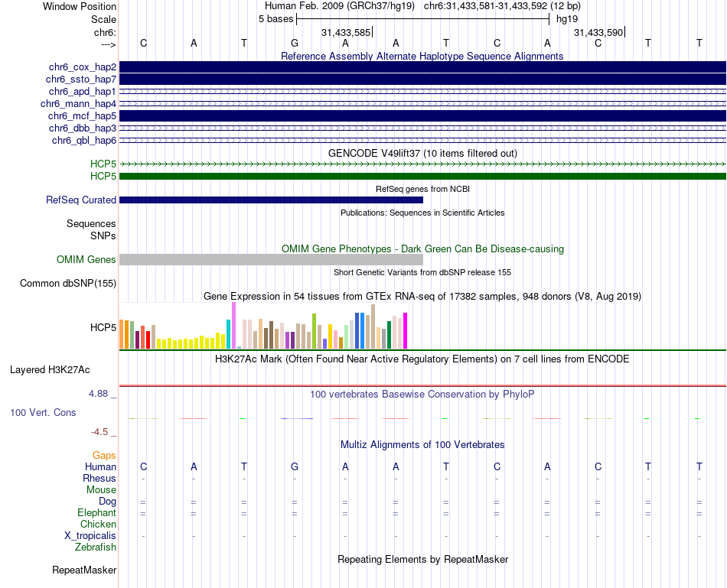Select the Zebrafish species row label
Viewport: 727px width, 588px height.
pos(96,547)
